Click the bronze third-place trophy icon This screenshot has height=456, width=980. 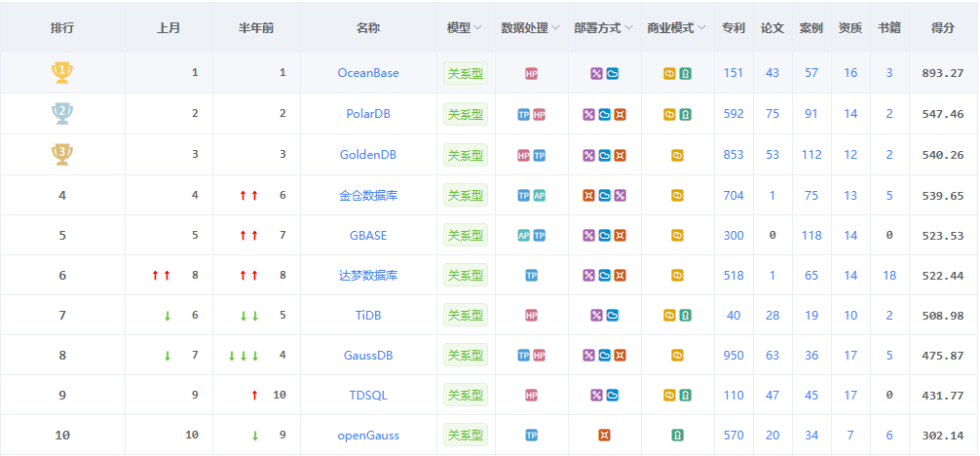coord(62,155)
